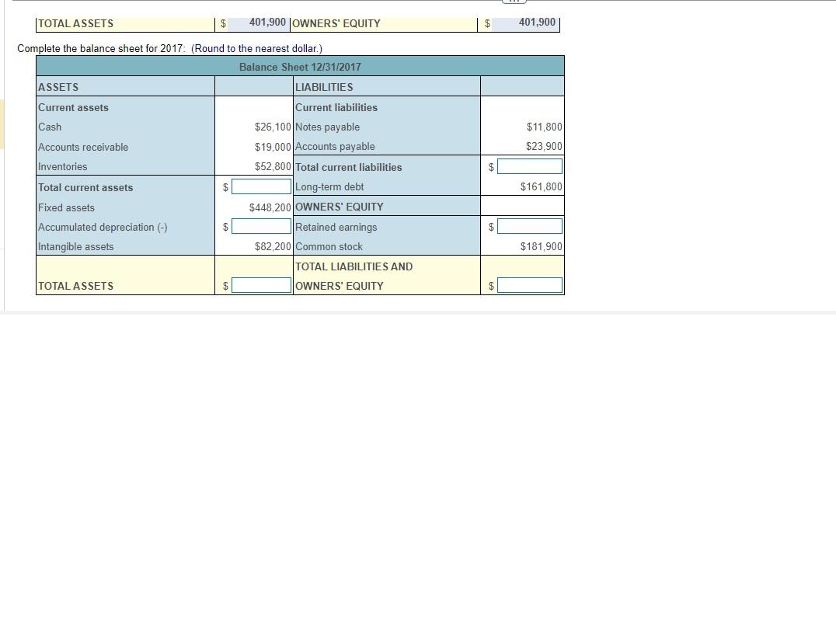Click the Complete the balance sheet for 2017 instruction

(101, 48)
